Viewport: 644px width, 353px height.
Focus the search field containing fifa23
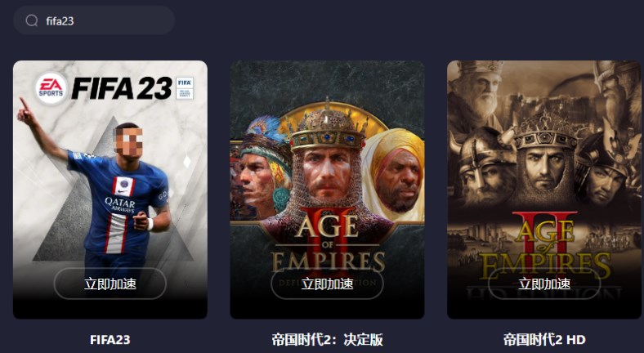[x=94, y=20]
